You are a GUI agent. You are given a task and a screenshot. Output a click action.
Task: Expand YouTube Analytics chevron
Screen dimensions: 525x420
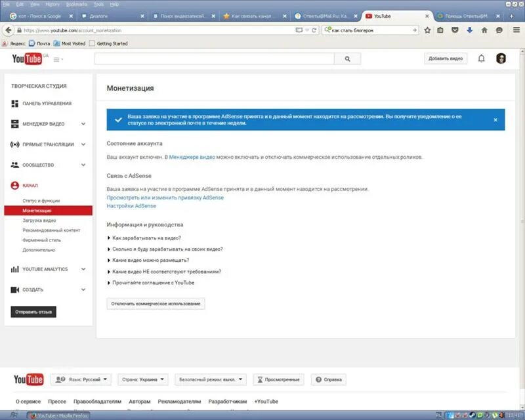point(83,269)
